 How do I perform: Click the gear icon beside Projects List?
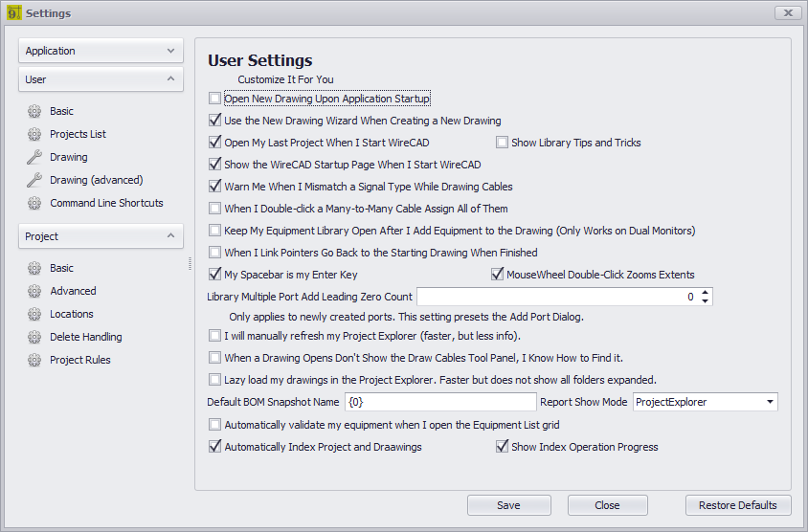tap(34, 134)
